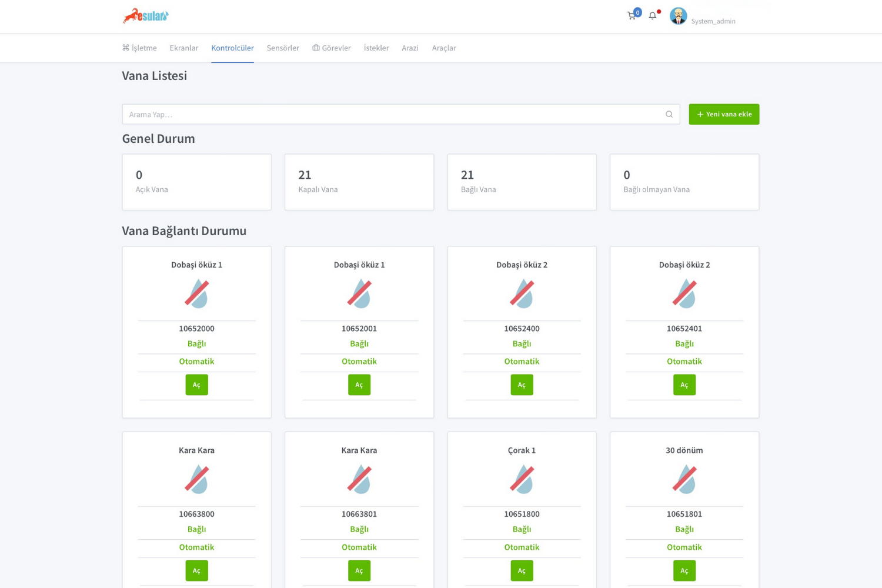882x588 pixels.
Task: Go to the Görevler section
Action: (x=332, y=48)
